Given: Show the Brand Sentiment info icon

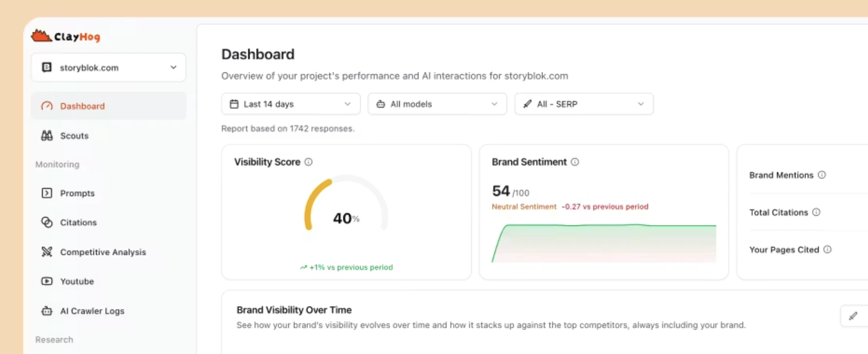Looking at the screenshot, I should [575, 162].
